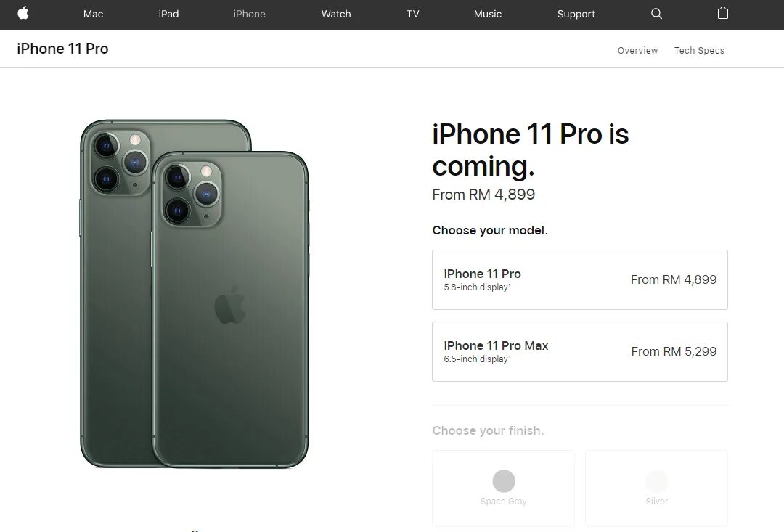
Task: Select the Silver finish swatch
Action: (x=656, y=481)
